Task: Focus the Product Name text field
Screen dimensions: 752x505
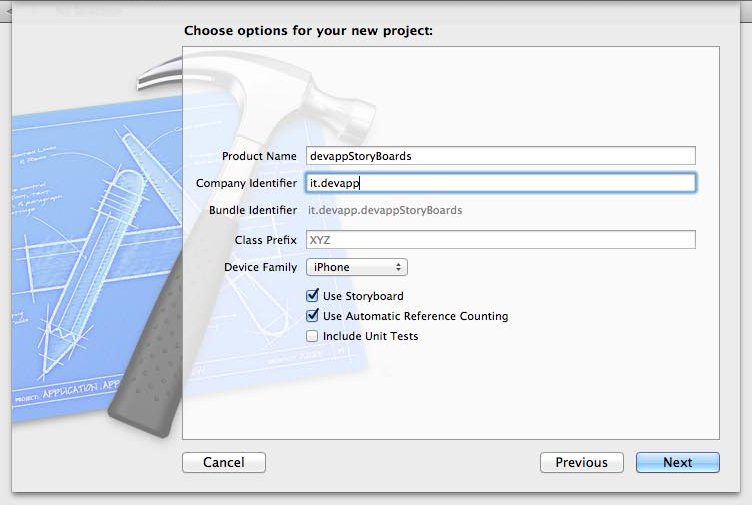Action: point(500,156)
